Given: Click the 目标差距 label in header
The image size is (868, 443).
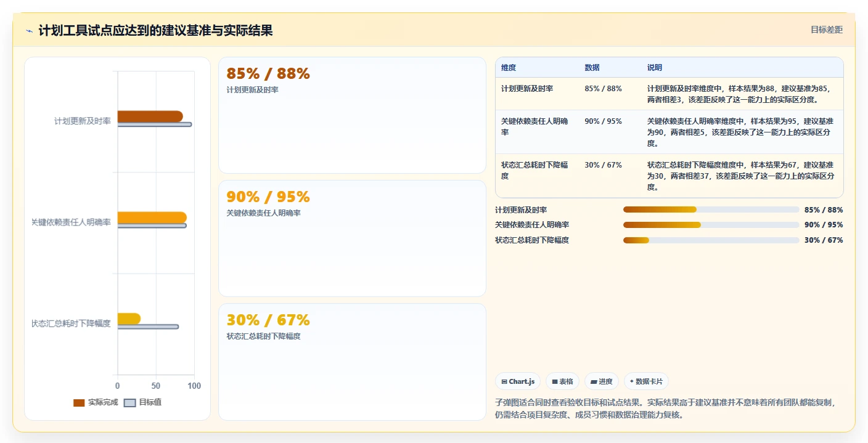Looking at the screenshot, I should (826, 30).
